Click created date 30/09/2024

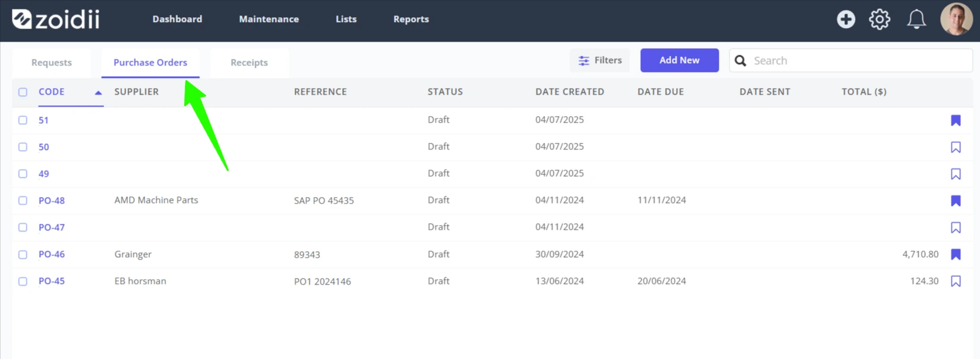point(559,254)
